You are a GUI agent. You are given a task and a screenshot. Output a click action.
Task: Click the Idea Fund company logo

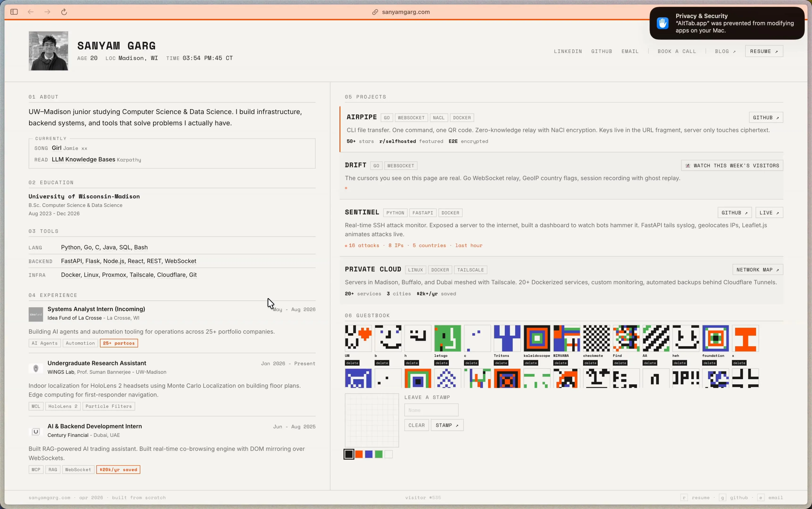click(36, 314)
